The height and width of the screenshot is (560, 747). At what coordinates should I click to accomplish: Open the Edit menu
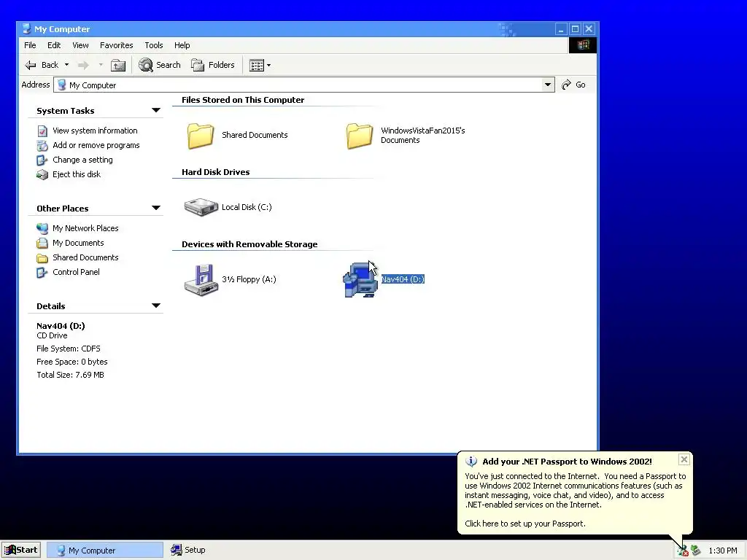point(54,45)
